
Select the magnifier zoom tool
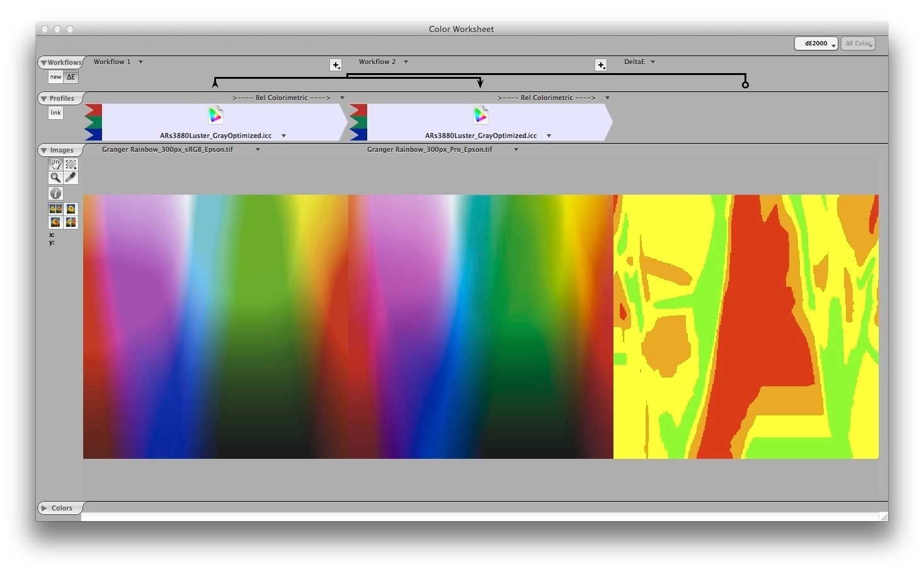click(55, 178)
